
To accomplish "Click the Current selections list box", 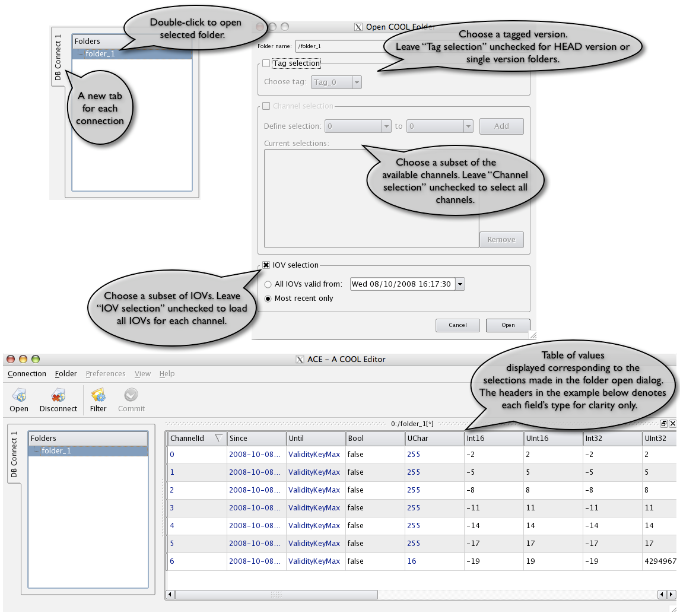I will pyautogui.click(x=371, y=199).
